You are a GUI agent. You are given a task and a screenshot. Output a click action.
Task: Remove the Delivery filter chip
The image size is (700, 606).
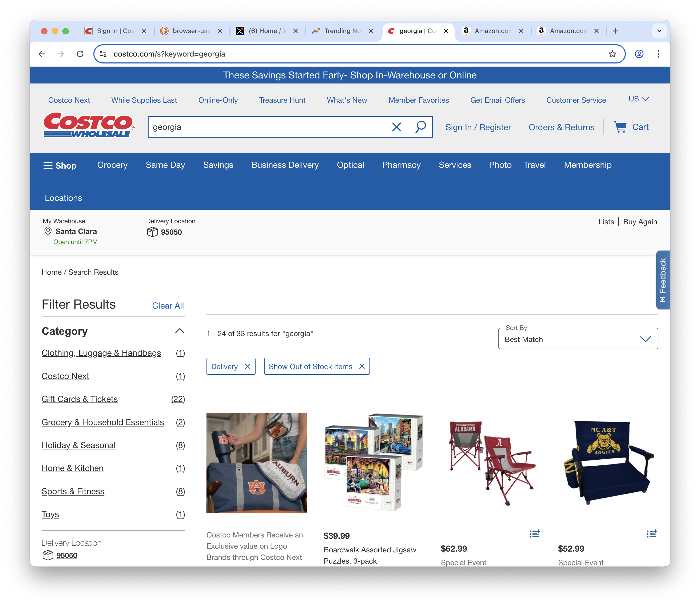[x=248, y=366]
